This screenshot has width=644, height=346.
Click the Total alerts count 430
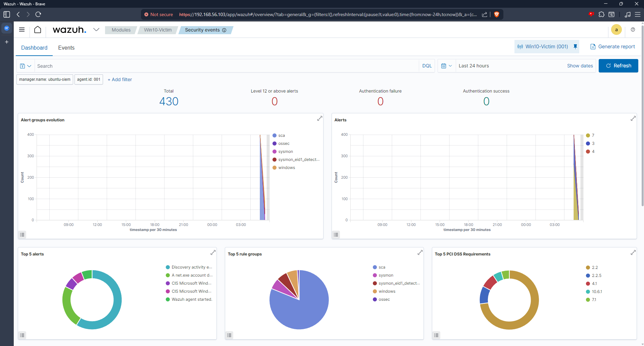pyautogui.click(x=169, y=101)
